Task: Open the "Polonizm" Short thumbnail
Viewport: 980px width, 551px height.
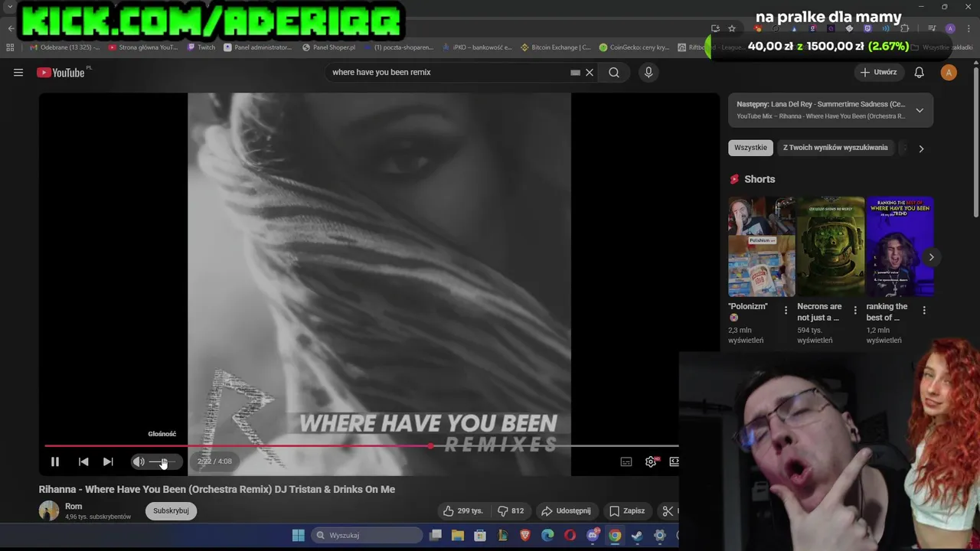Action: [762, 246]
